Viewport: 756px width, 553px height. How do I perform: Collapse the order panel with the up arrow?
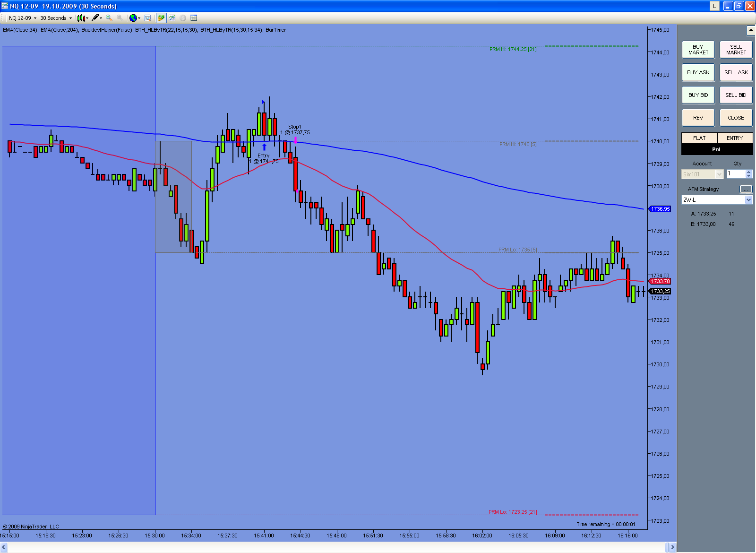click(750, 31)
